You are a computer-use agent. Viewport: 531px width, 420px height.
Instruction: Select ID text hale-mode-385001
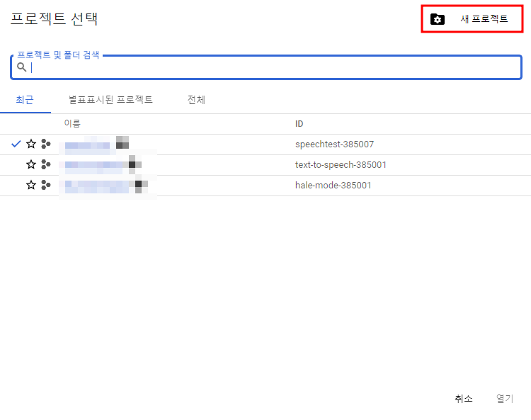pos(333,186)
